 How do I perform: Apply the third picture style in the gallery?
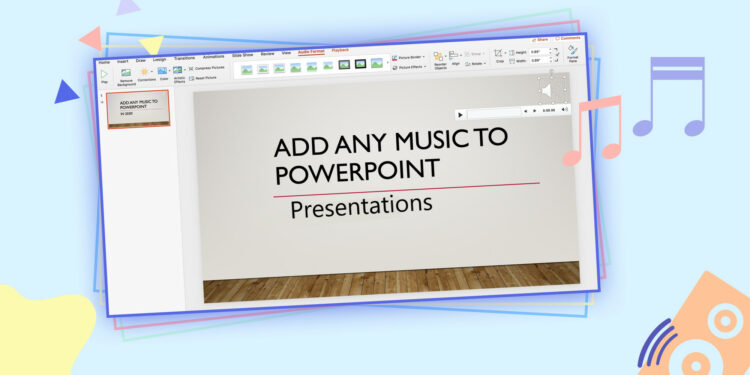click(279, 68)
